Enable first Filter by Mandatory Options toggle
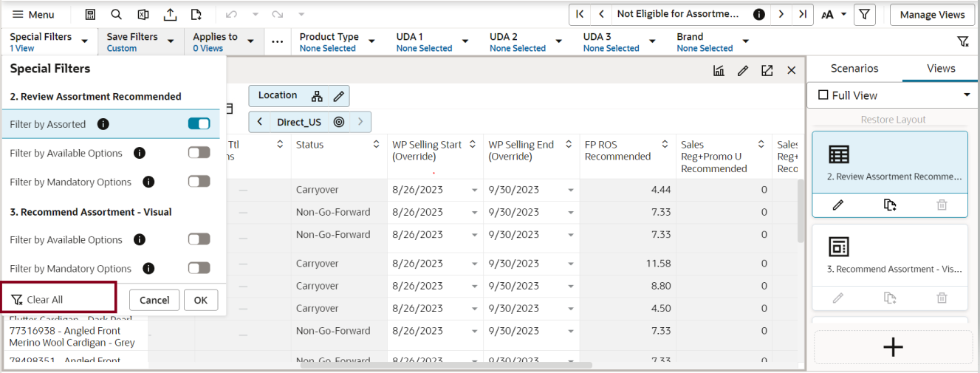Image resolution: width=980 pixels, height=373 pixels. click(x=199, y=182)
